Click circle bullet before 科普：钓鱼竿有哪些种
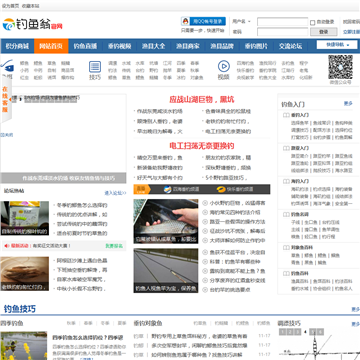 205,262
